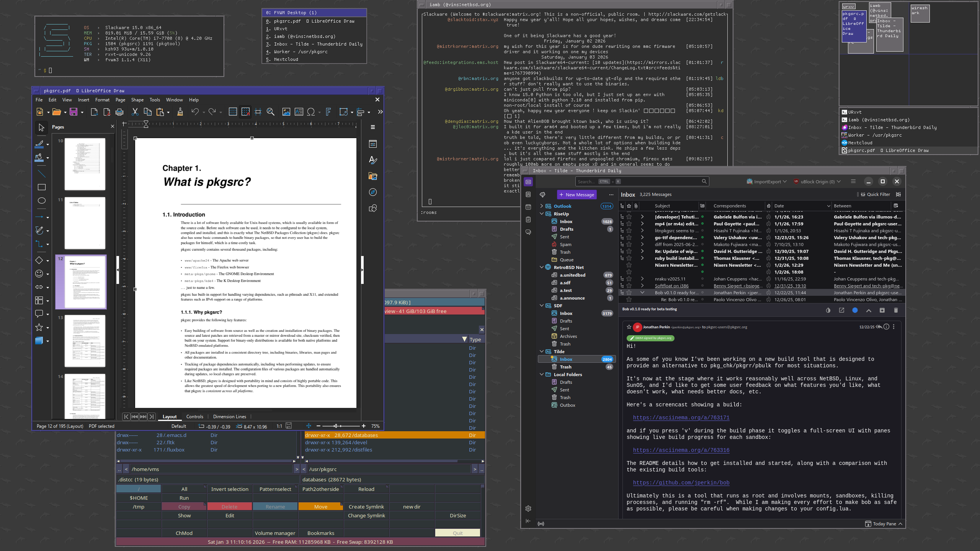This screenshot has width=980, height=551.
Task: Open the Shape menu in Draw
Action: coord(137,100)
